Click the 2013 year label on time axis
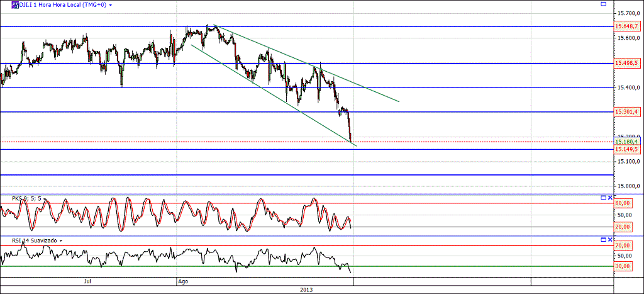Viewport: 644px width, 294px height. [307, 290]
